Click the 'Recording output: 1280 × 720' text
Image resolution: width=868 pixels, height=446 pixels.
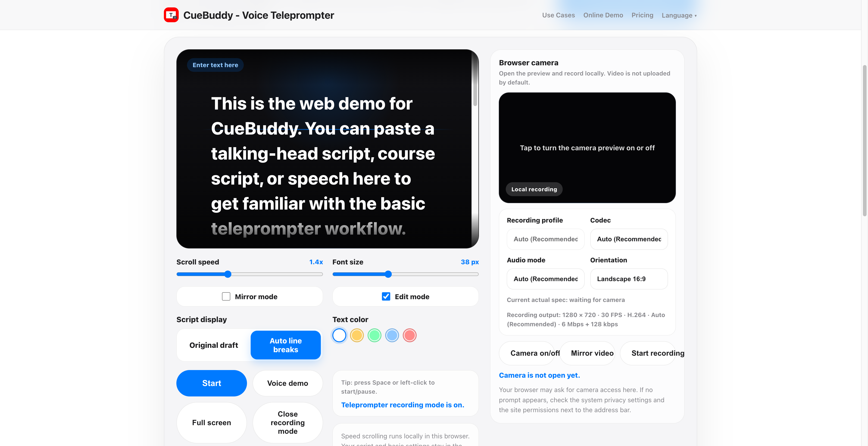point(586,320)
